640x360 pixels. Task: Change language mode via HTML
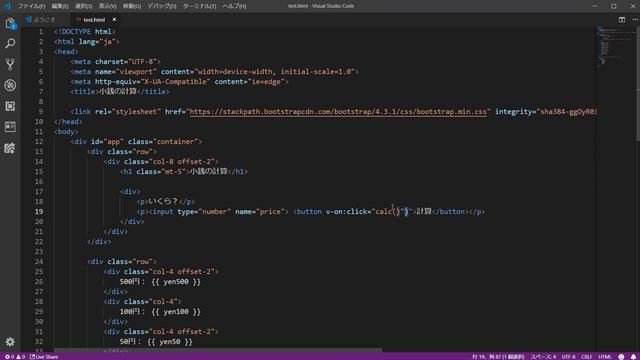[605, 357]
